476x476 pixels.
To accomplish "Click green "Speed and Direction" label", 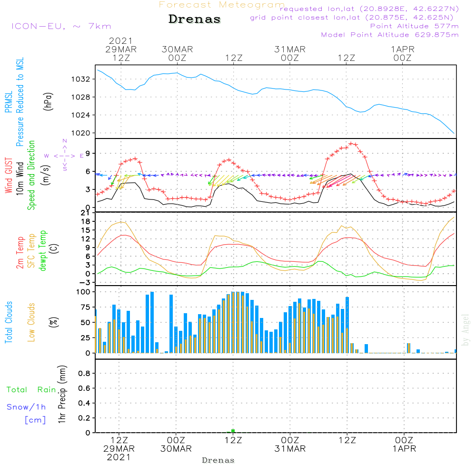I will click(x=31, y=175).
